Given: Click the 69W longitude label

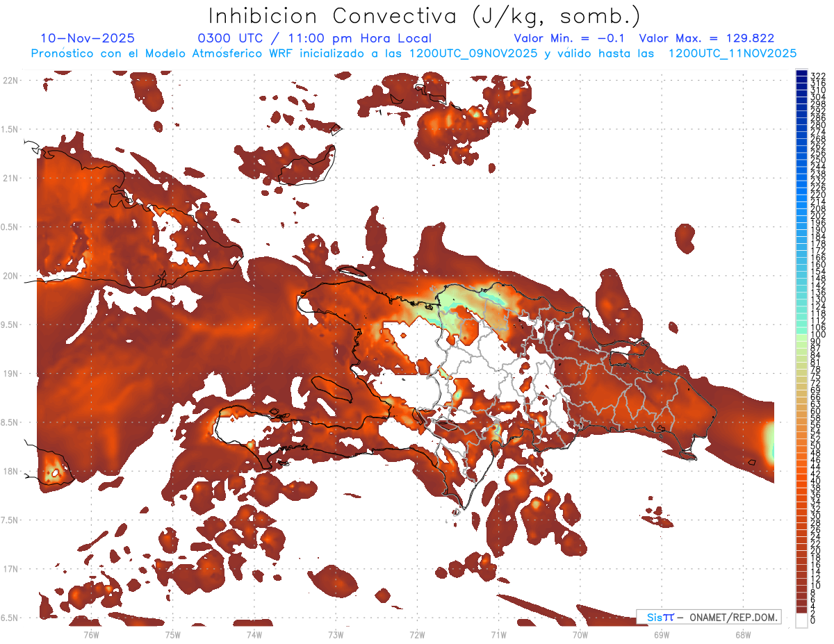Looking at the screenshot, I should click(662, 634).
